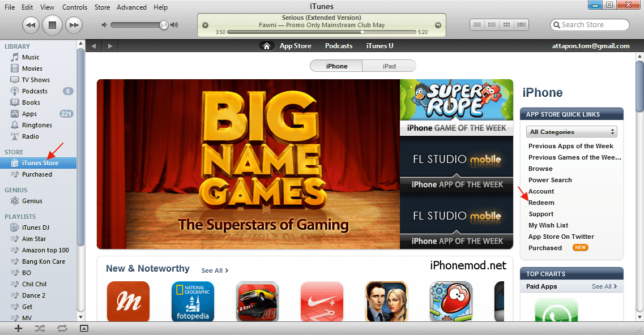See All Paid Apps chart
This screenshot has width=644, height=335.
tap(604, 286)
